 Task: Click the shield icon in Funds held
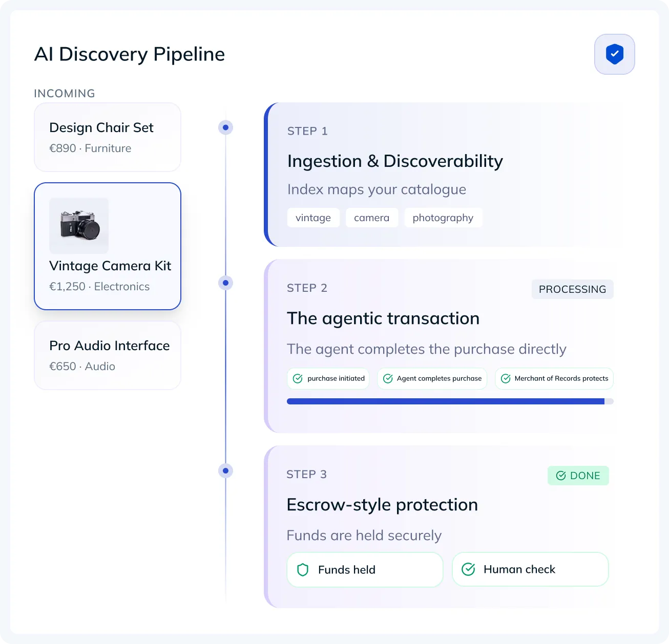pos(303,570)
